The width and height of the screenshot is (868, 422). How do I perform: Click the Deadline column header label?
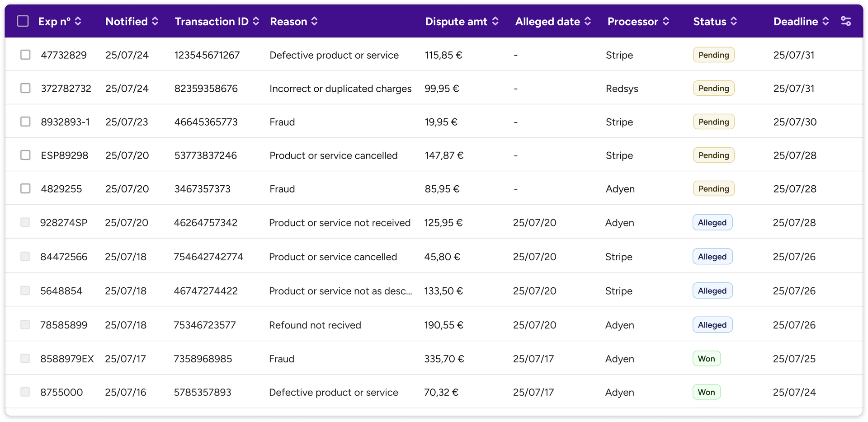[x=795, y=21]
